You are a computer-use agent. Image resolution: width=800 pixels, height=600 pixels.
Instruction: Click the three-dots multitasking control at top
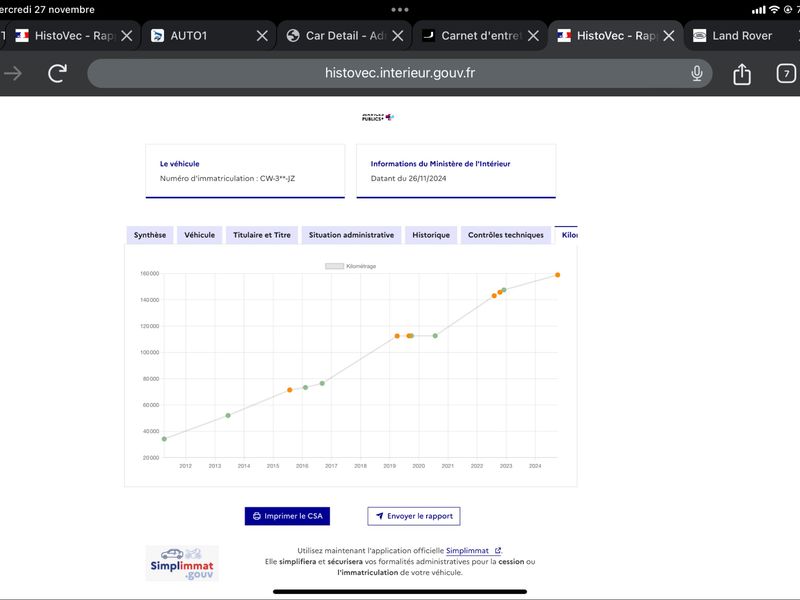pyautogui.click(x=399, y=10)
